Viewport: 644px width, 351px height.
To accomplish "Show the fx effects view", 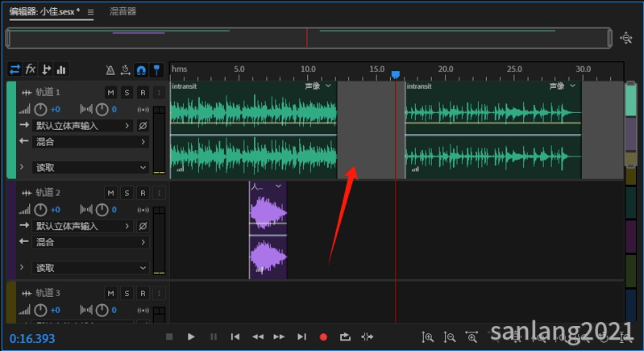I will tap(31, 69).
